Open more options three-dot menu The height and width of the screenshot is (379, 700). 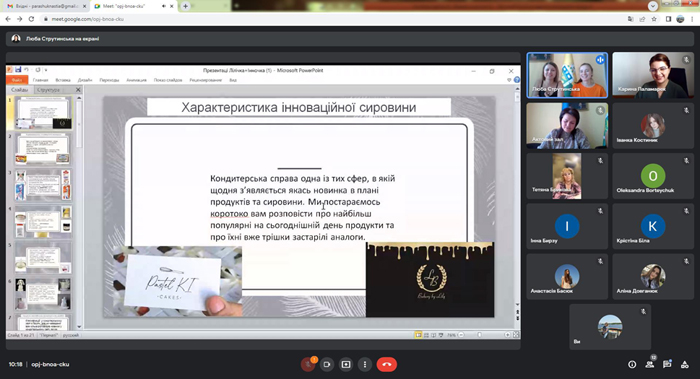pyautogui.click(x=365, y=364)
